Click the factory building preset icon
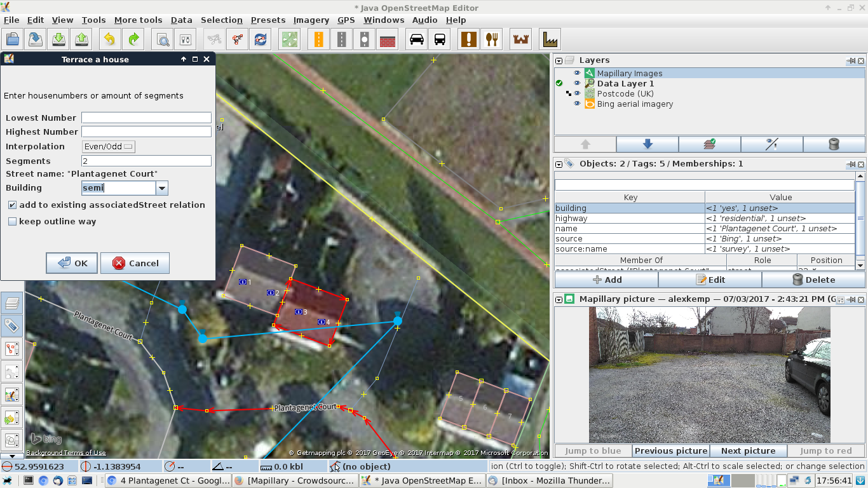868x488 pixels. (550, 39)
